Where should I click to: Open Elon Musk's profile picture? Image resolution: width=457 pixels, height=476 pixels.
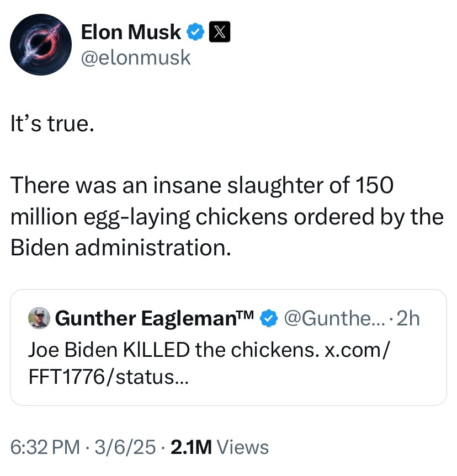click(42, 45)
